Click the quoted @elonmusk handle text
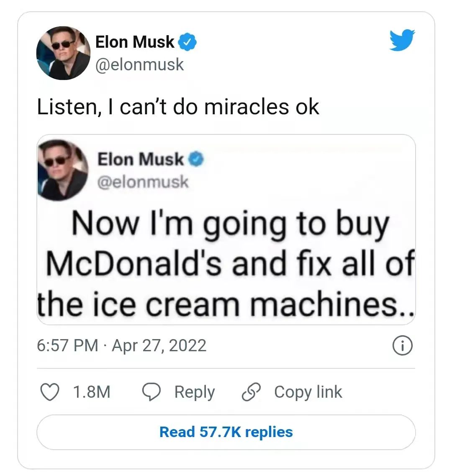Viewport: 452px width, 476px height. point(143,182)
